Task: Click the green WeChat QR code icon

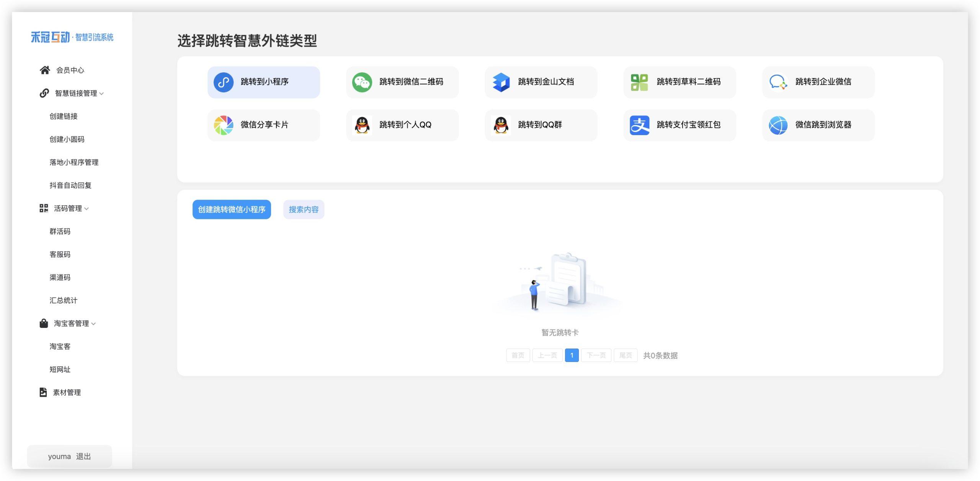Action: tap(362, 82)
